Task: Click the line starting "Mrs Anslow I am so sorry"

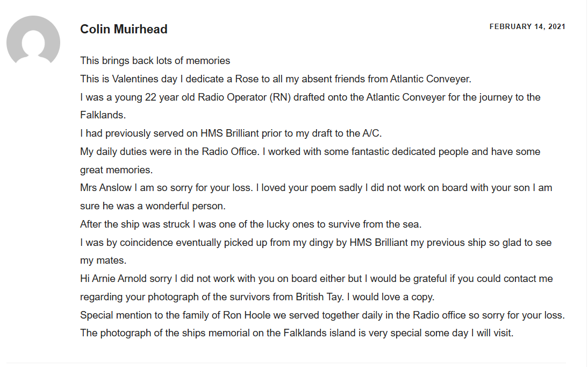Action: pyautogui.click(x=316, y=188)
